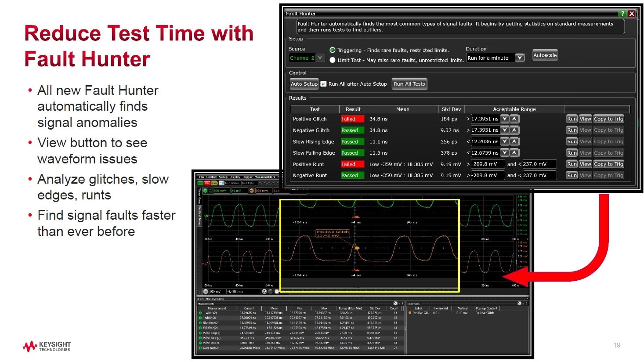Click Negative Runt upper limit 237.0 mV field
This screenshot has height=362, width=644.
[x=539, y=175]
